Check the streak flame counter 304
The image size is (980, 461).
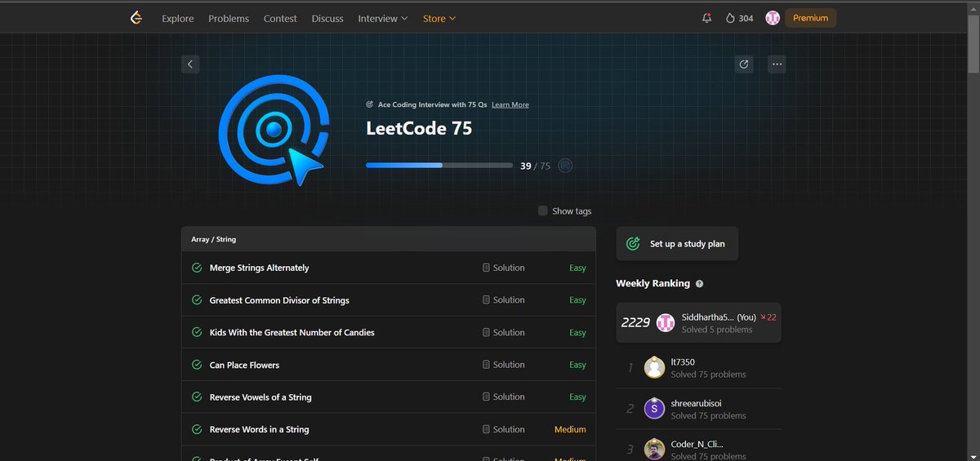pos(739,18)
